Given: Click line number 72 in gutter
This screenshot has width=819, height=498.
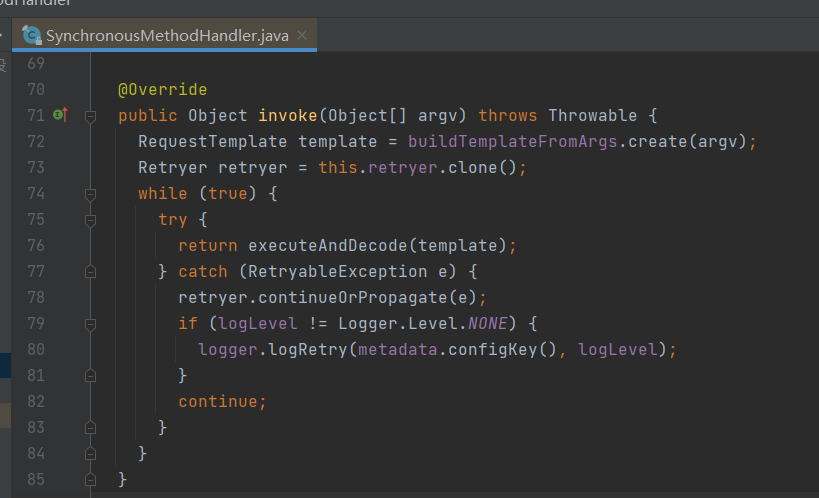Looking at the screenshot, I should (36, 142).
